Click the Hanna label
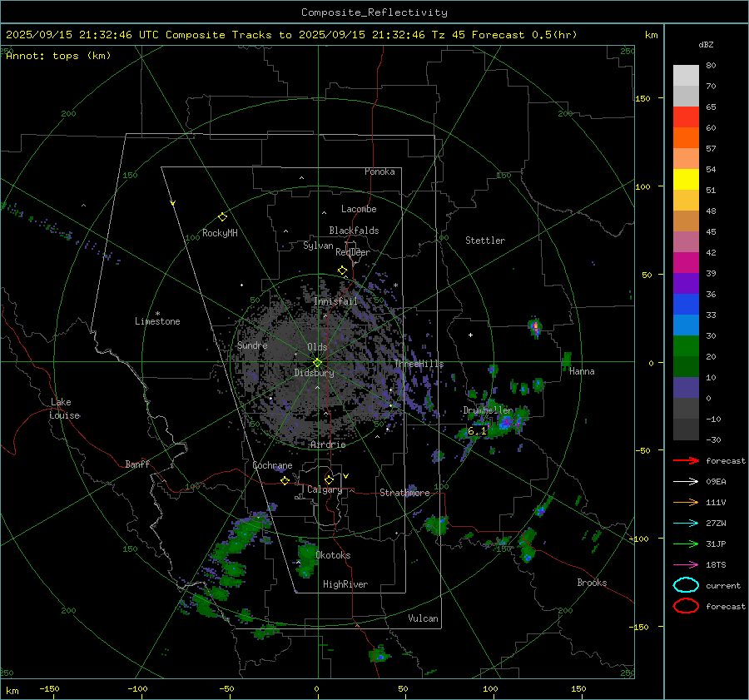749x700 pixels. 582,371
